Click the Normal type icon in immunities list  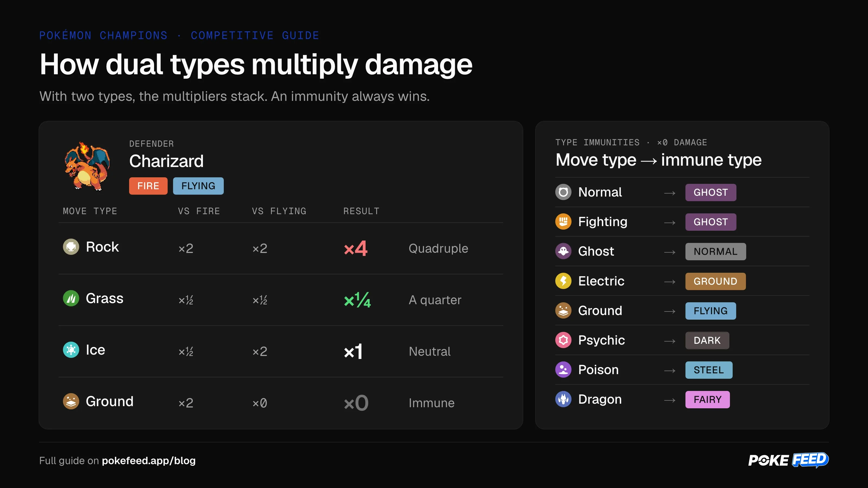[x=563, y=192]
